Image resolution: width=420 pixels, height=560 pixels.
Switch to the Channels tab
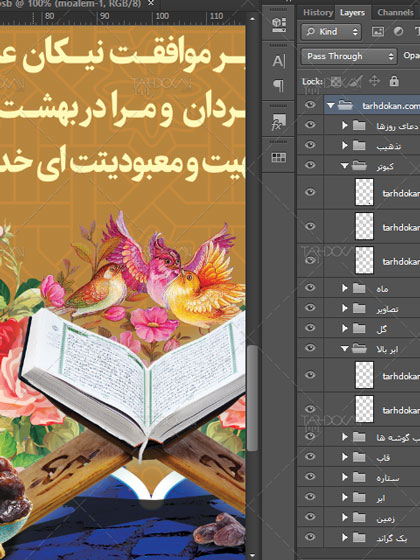(x=395, y=12)
